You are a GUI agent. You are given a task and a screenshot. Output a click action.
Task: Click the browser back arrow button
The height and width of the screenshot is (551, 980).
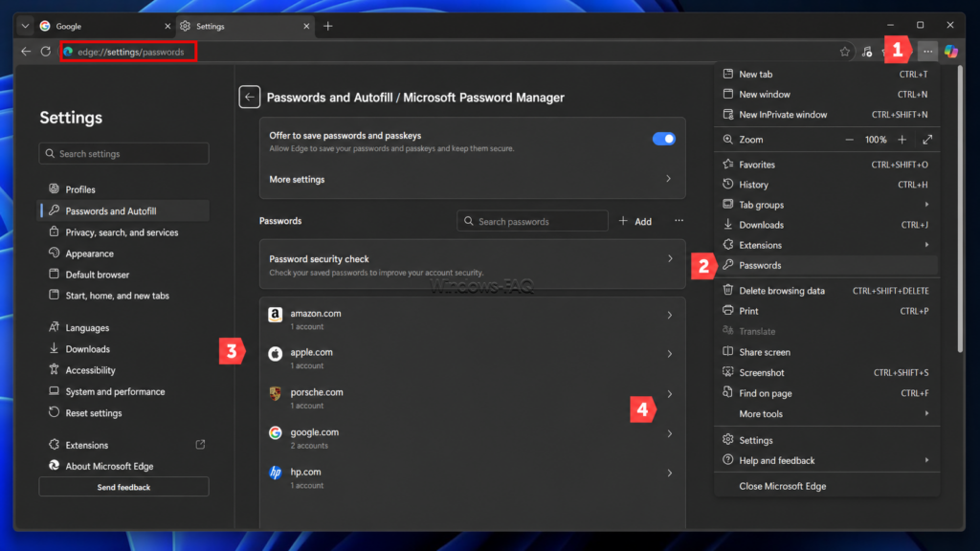[x=26, y=52]
